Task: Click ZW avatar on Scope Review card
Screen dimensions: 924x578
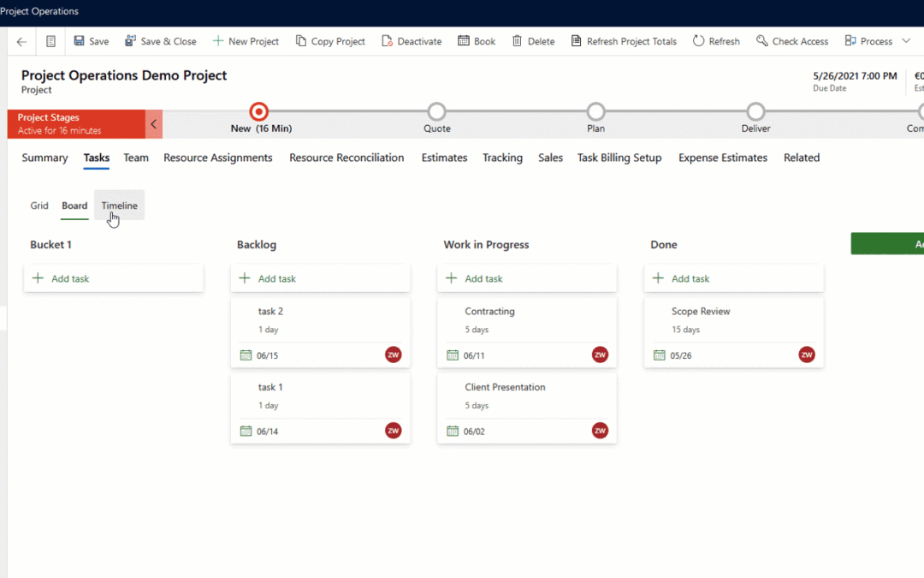Action: (x=807, y=355)
